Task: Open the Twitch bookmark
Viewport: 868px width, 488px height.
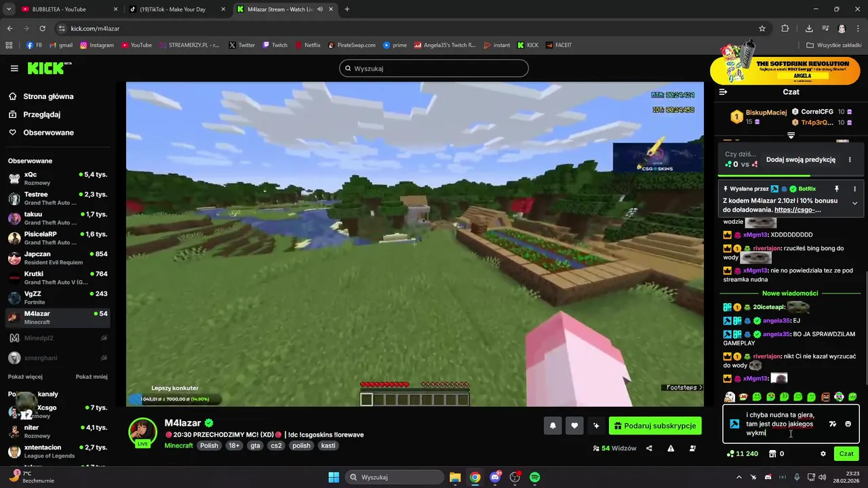Action: [275, 45]
